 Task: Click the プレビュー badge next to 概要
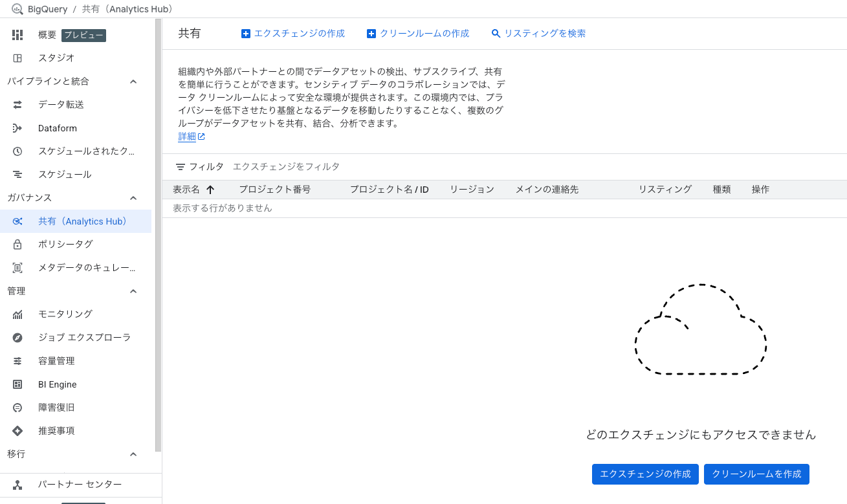(84, 35)
